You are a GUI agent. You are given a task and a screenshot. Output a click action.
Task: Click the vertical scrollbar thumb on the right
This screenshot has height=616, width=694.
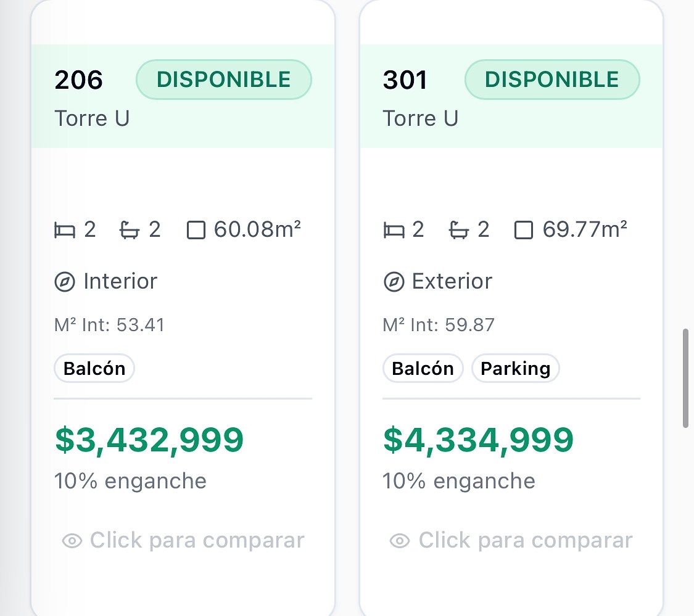685,379
